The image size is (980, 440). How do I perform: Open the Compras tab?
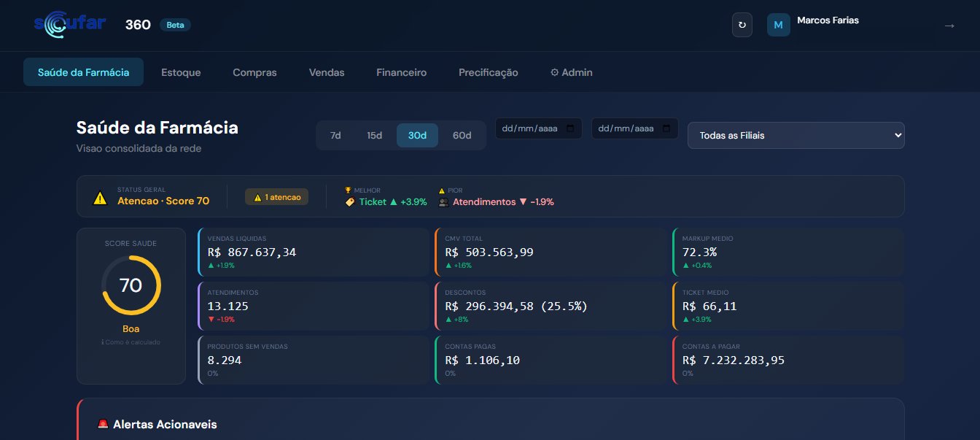(x=254, y=72)
